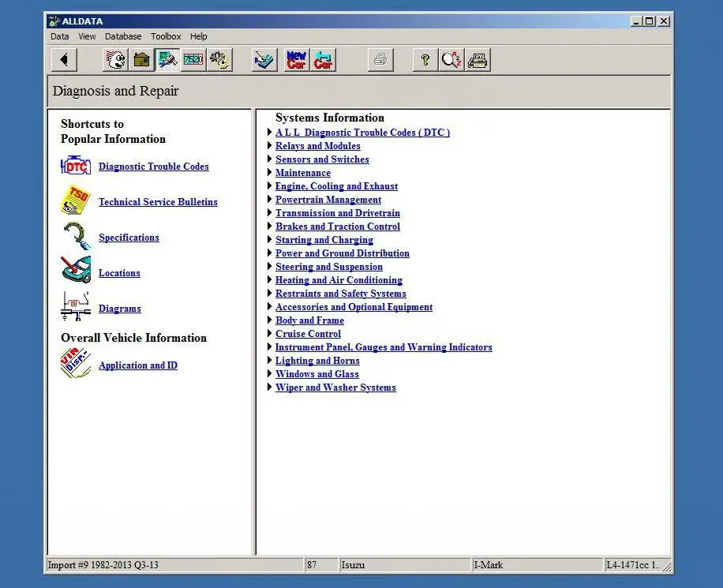
Task: Click the Help question mark icon
Action: coord(425,59)
